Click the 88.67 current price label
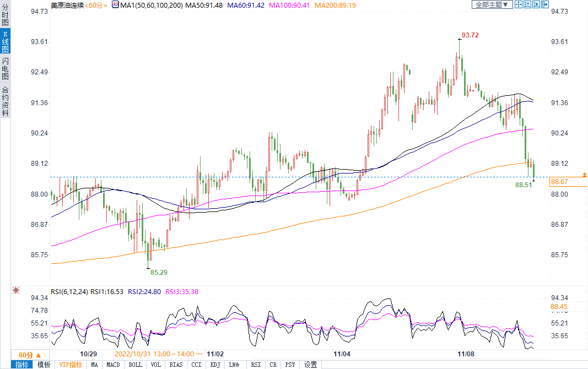Image resolution: width=588 pixels, height=369 pixels. coord(560,182)
